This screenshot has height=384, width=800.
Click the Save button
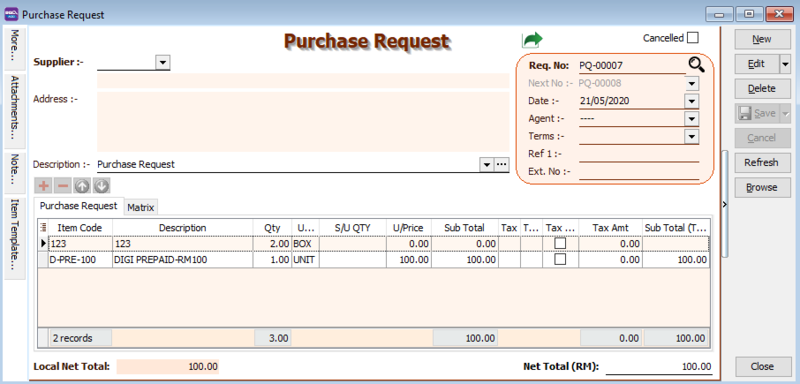click(757, 113)
